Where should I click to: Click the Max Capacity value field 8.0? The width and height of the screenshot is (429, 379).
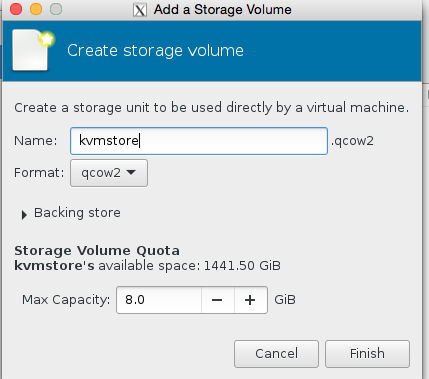click(x=159, y=300)
